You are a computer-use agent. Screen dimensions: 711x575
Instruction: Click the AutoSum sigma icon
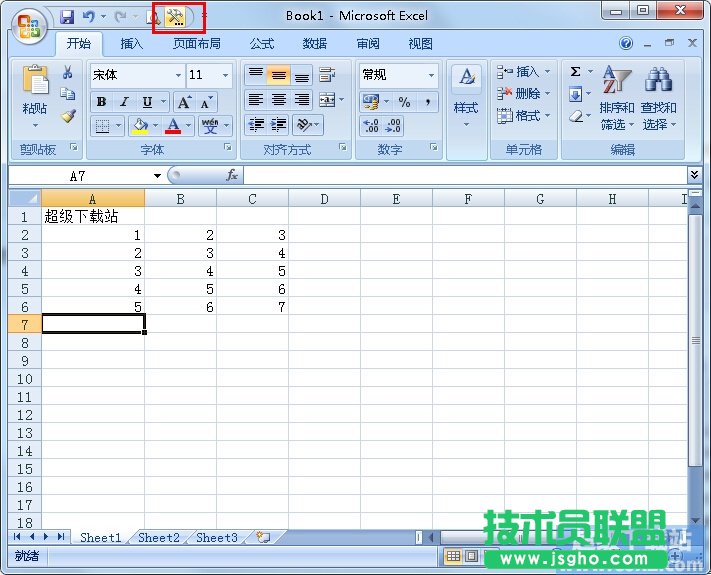click(x=576, y=72)
